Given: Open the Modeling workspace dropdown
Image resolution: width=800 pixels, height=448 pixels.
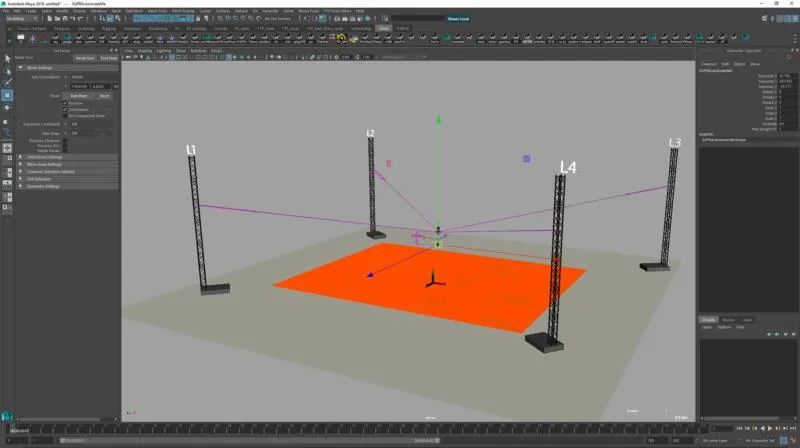Looking at the screenshot, I should pos(23,18).
